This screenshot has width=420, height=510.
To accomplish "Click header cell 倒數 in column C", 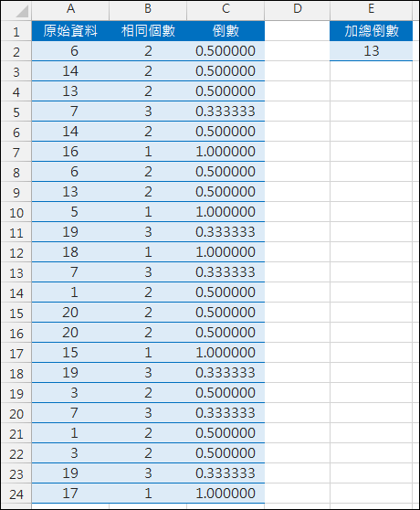I will coord(226,31).
